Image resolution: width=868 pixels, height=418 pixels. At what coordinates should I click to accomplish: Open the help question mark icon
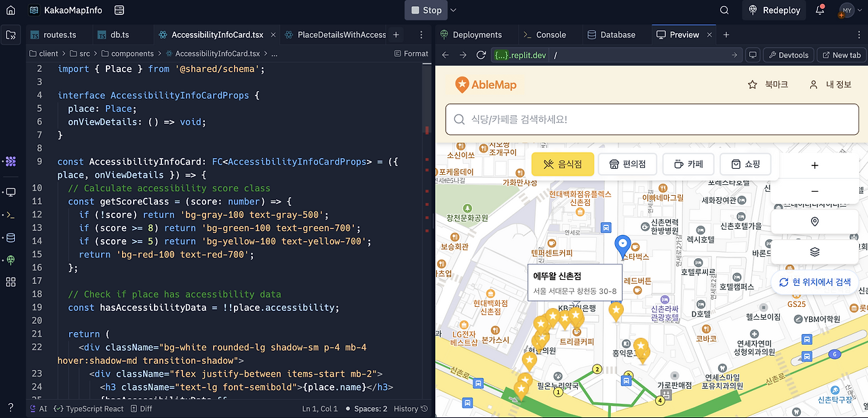point(10,407)
